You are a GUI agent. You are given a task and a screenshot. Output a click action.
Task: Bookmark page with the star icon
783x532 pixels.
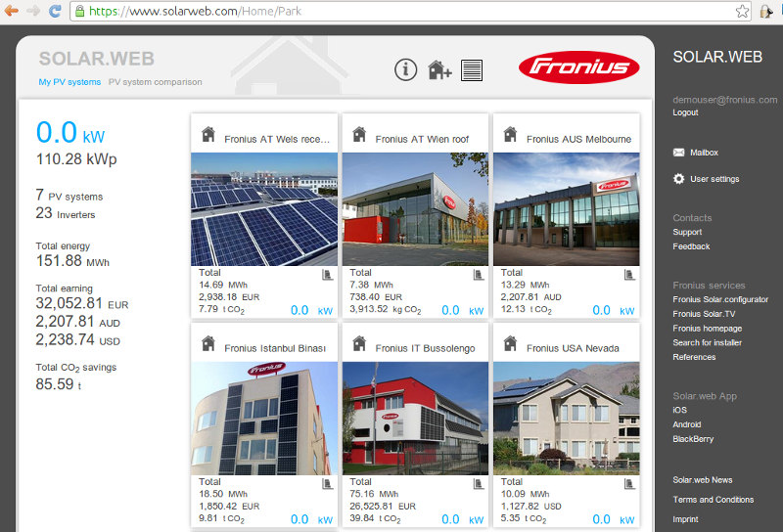[x=742, y=11]
